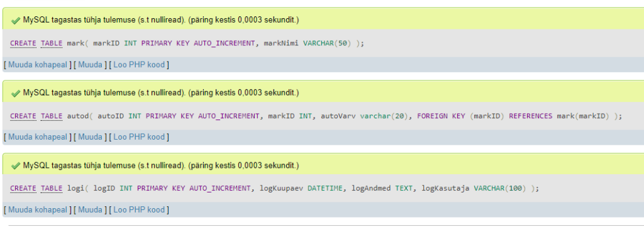Click 'mark(markID)' reference in autod query

583,116
